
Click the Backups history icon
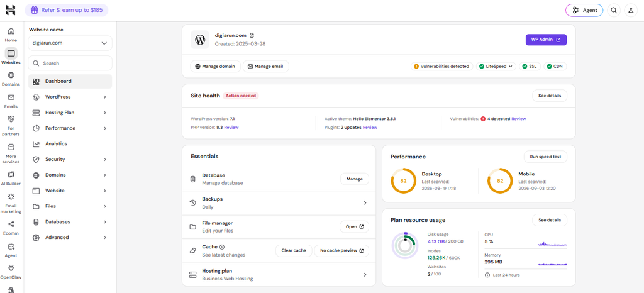[192, 202]
